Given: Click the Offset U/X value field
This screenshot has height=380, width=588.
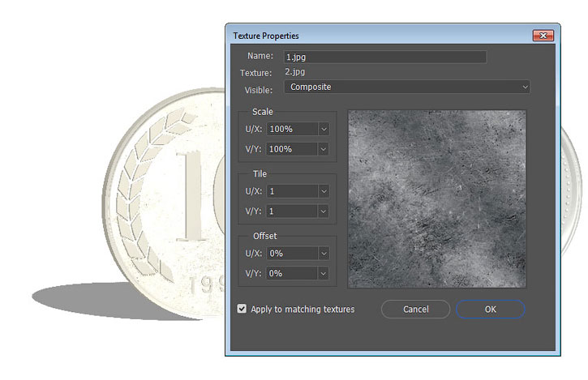Looking at the screenshot, I should tap(292, 254).
